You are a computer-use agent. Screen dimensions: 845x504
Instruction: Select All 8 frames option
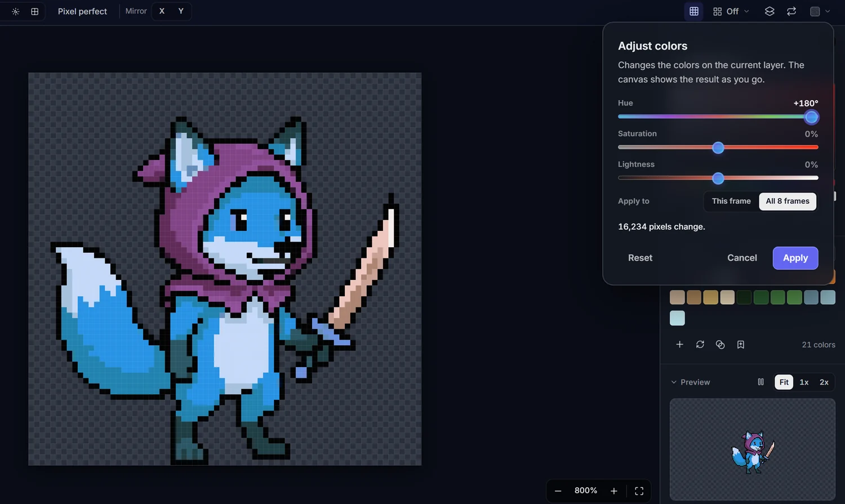point(788,201)
